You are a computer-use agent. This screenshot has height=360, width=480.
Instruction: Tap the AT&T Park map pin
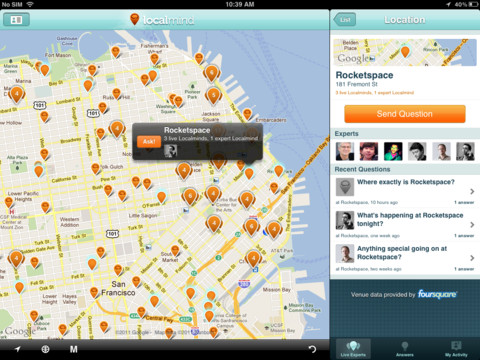click(x=253, y=259)
